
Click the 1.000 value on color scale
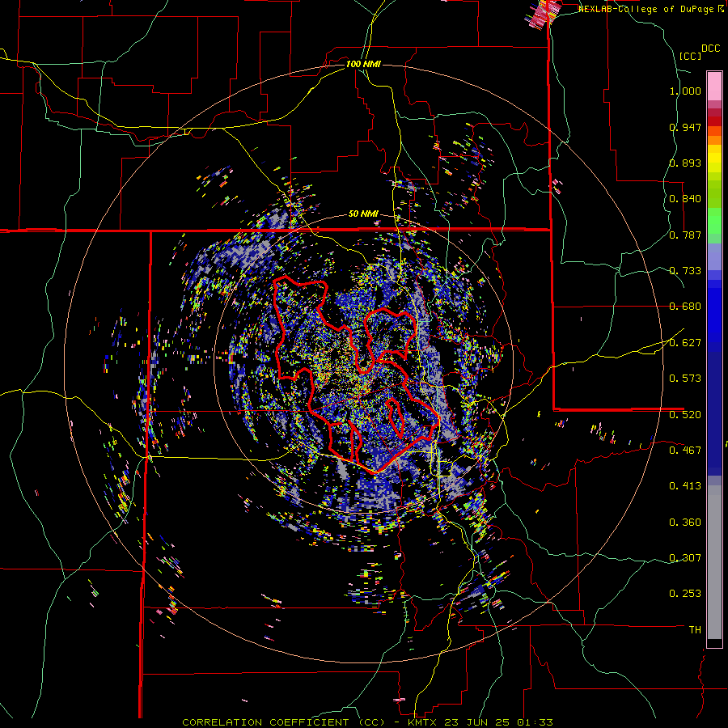685,91
